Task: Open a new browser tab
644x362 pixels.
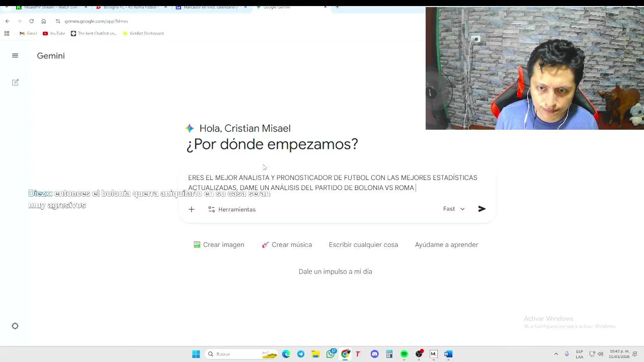Action: pyautogui.click(x=337, y=7)
